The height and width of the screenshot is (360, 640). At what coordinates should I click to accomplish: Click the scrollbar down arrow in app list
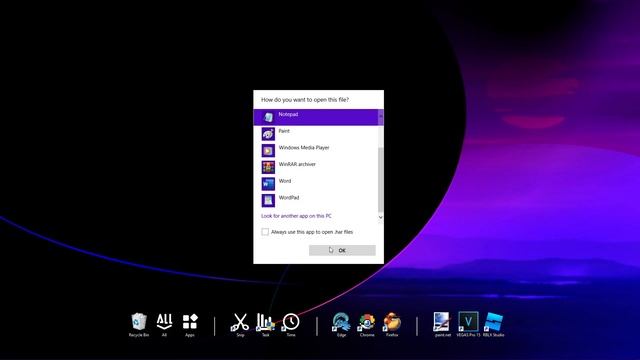[381, 218]
